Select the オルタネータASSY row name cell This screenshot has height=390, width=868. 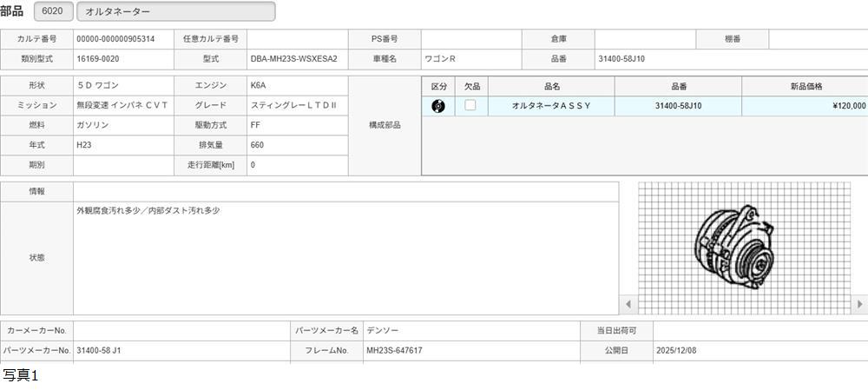pos(551,106)
